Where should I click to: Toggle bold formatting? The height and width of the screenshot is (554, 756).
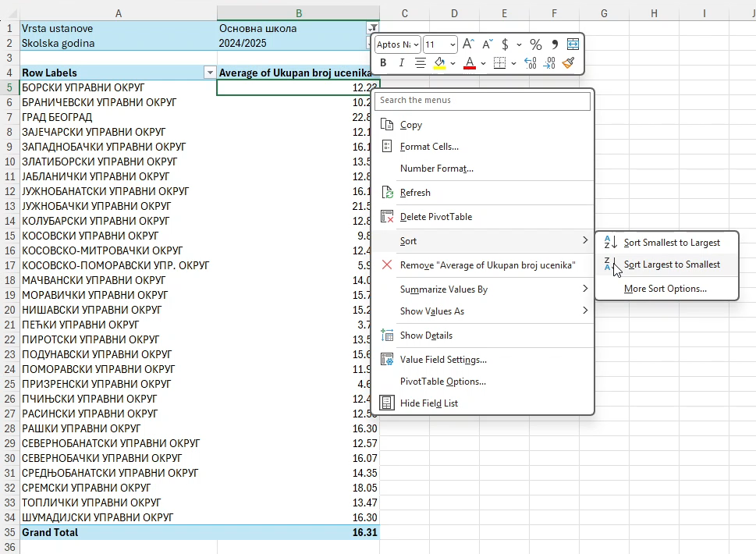(383, 62)
